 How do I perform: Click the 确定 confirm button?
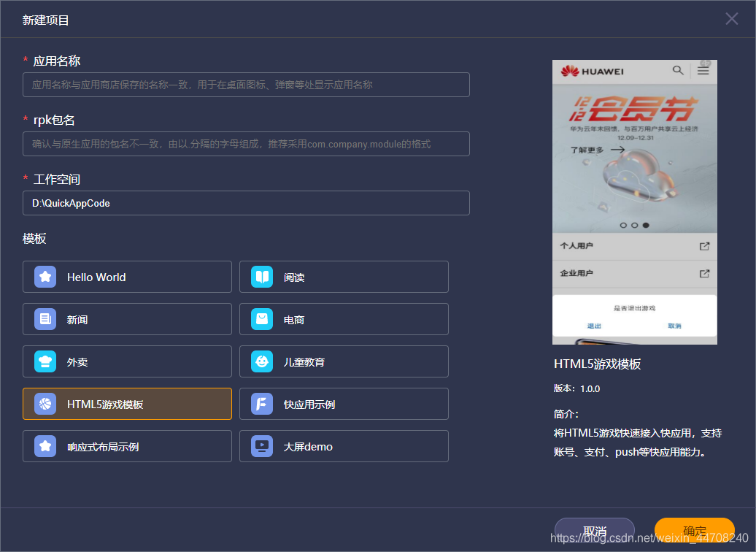(694, 531)
